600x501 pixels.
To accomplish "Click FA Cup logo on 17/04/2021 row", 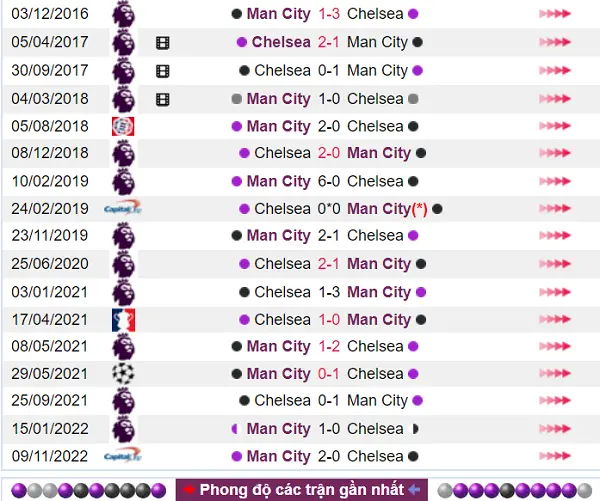I will [x=123, y=320].
